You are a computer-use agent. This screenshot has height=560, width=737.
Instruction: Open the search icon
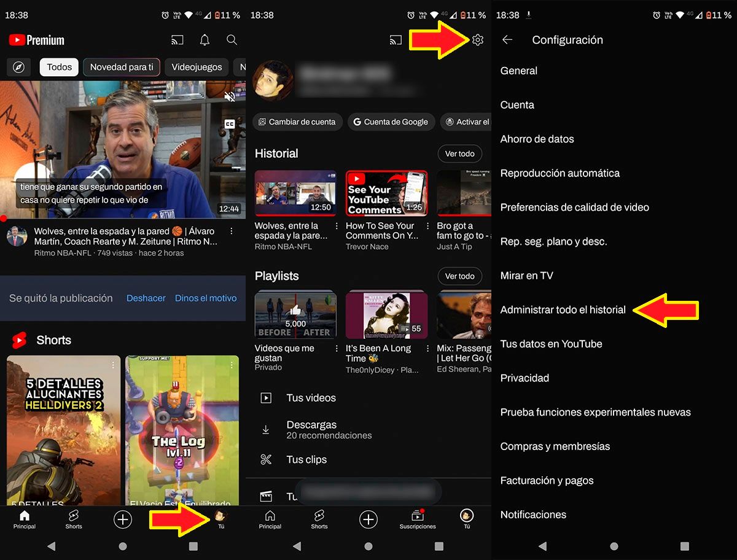(x=232, y=40)
